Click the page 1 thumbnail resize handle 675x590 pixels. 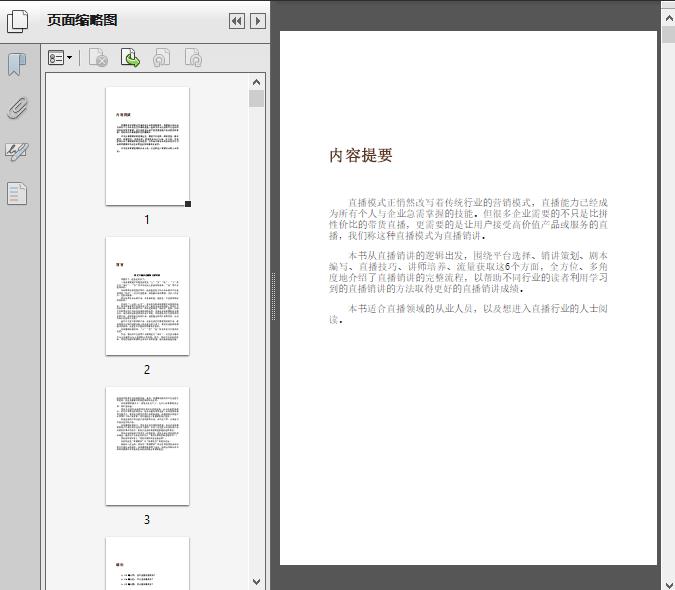[188, 204]
